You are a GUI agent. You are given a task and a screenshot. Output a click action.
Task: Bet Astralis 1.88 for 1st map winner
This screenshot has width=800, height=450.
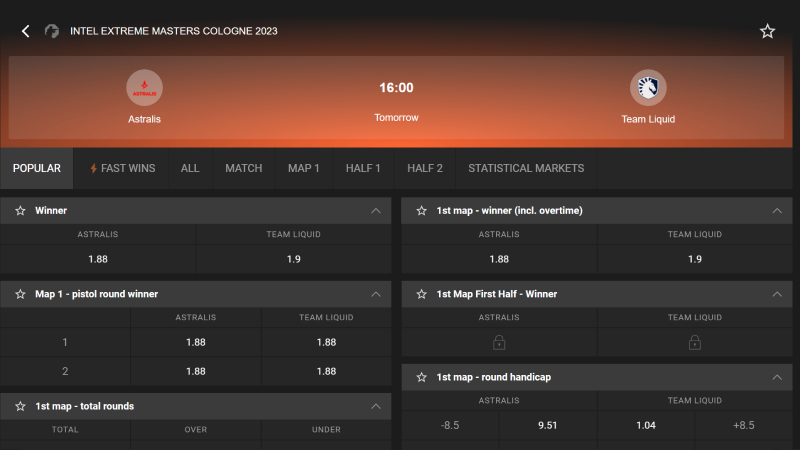tap(499, 259)
